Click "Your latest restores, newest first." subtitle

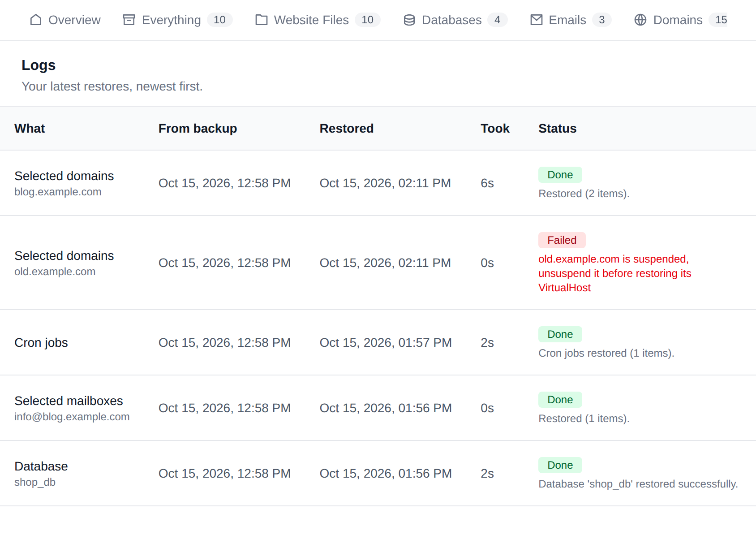(112, 86)
